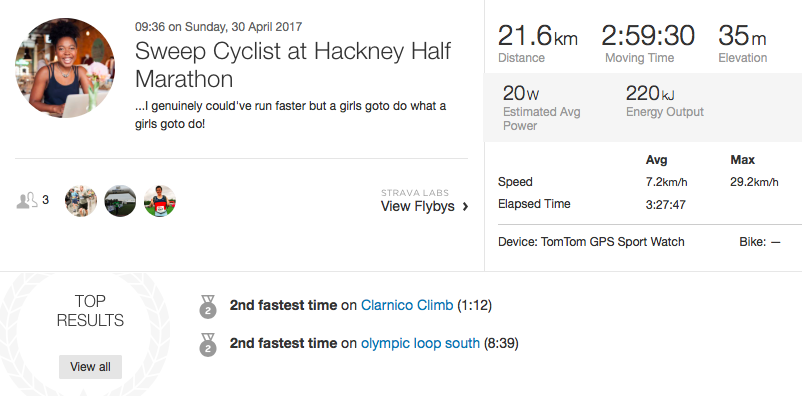Click the View all button
The height and width of the screenshot is (396, 802).
(x=91, y=367)
